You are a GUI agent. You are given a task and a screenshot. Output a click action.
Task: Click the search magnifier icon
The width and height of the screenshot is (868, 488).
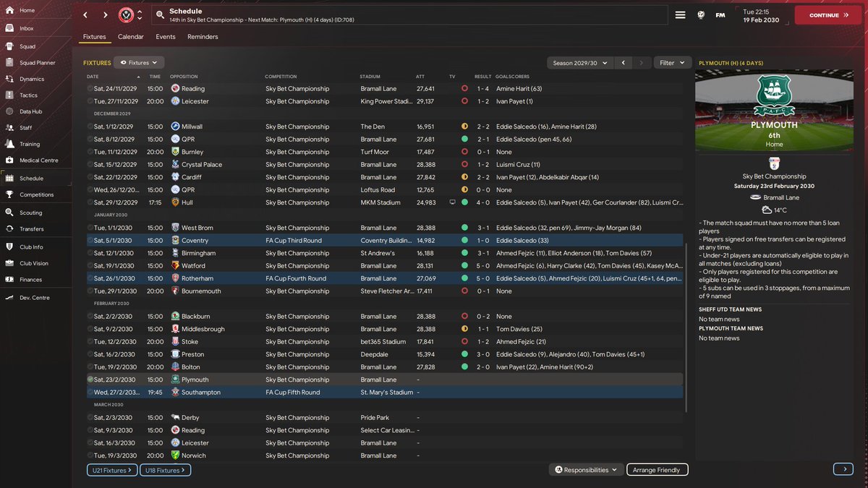tap(160, 14)
